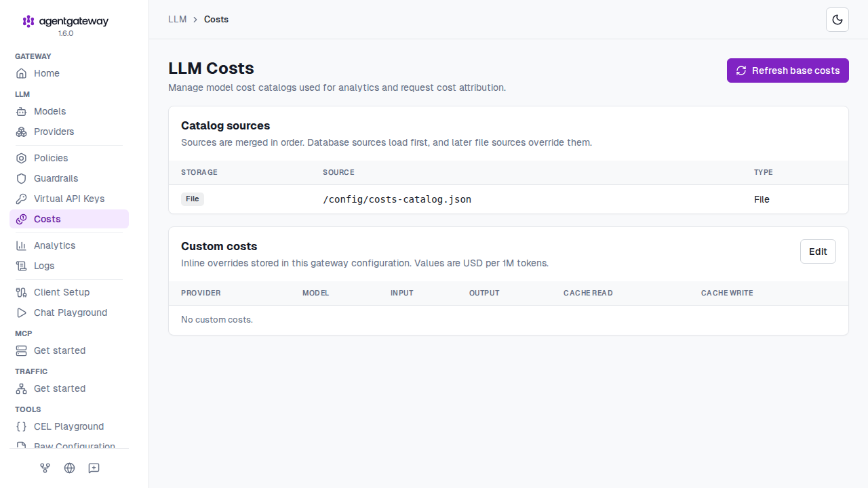Click the 1.6.0 version label
The image size is (868, 488).
(66, 33)
